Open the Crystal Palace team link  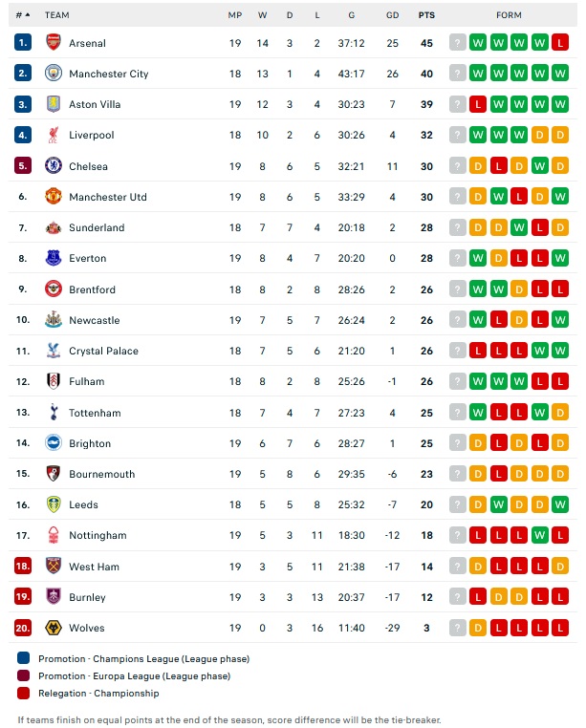click(x=103, y=351)
